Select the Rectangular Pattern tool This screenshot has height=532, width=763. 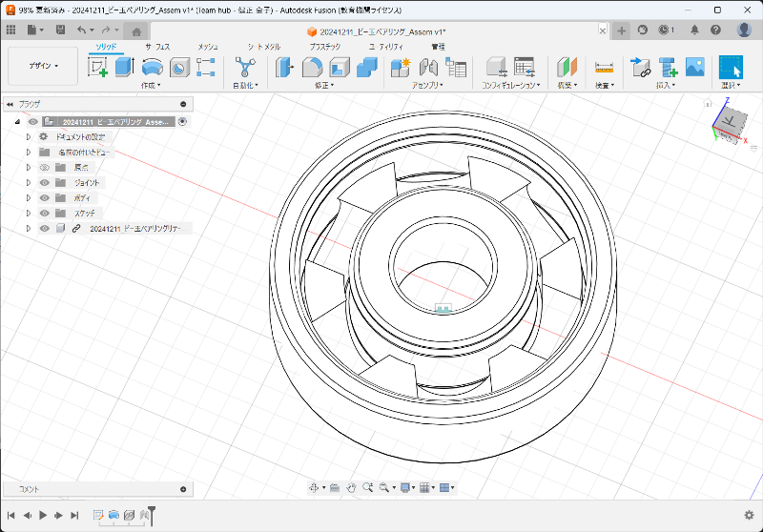click(x=206, y=67)
